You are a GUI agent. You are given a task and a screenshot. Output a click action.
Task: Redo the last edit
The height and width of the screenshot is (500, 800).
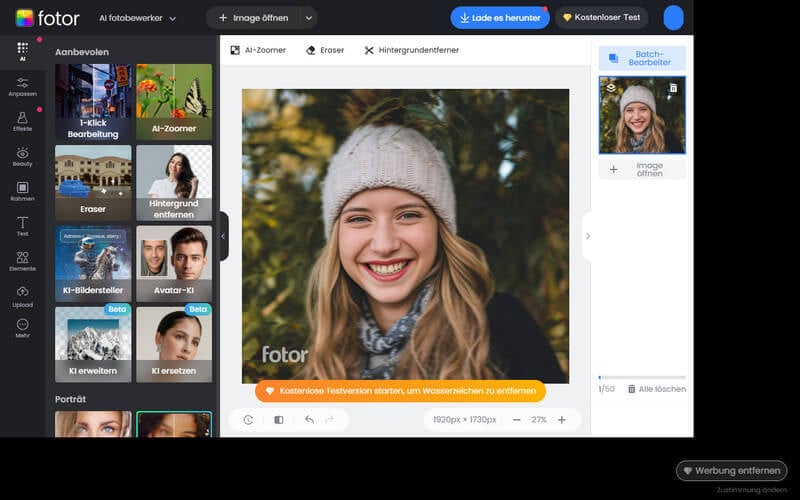pos(330,419)
